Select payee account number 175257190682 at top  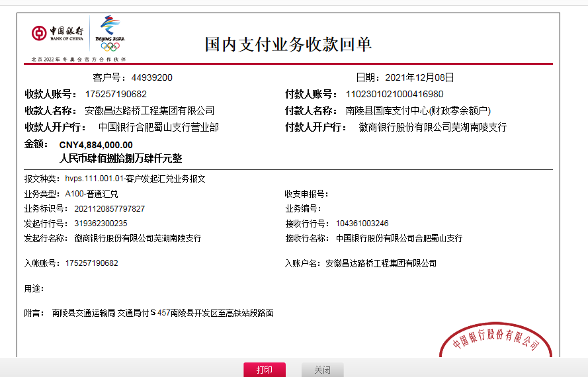(x=116, y=94)
